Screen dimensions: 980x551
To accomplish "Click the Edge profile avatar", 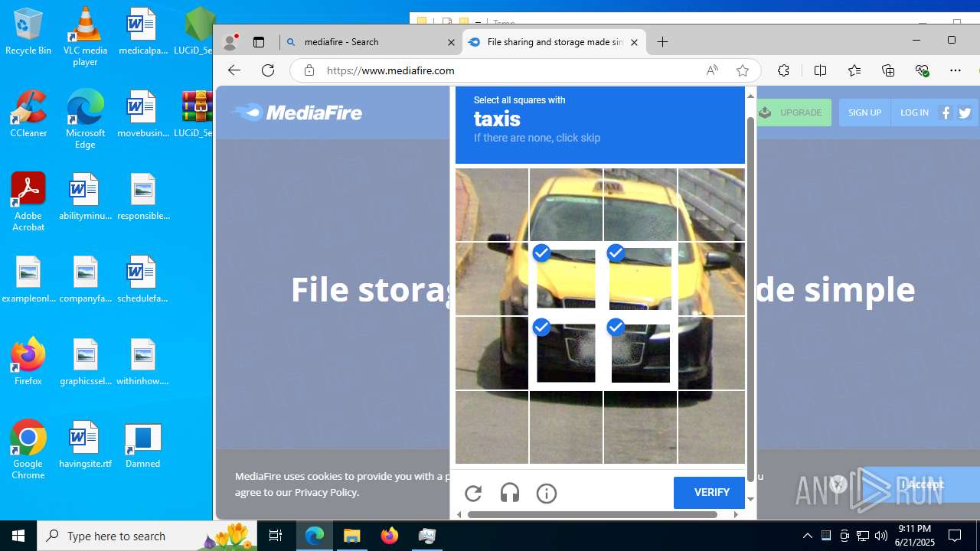I will [x=230, y=42].
